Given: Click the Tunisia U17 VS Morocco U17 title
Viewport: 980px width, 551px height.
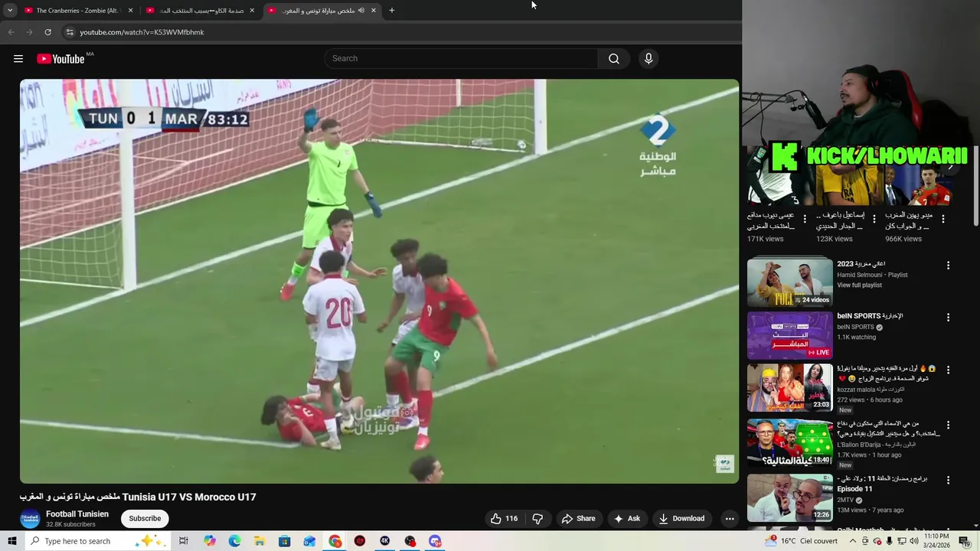Looking at the screenshot, I should pyautogui.click(x=138, y=497).
